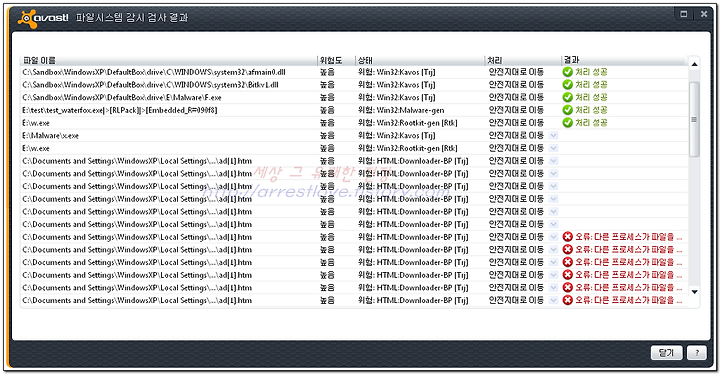Click green success icon for F.exe row
Viewport: 720px width, 374px height.
click(x=568, y=97)
